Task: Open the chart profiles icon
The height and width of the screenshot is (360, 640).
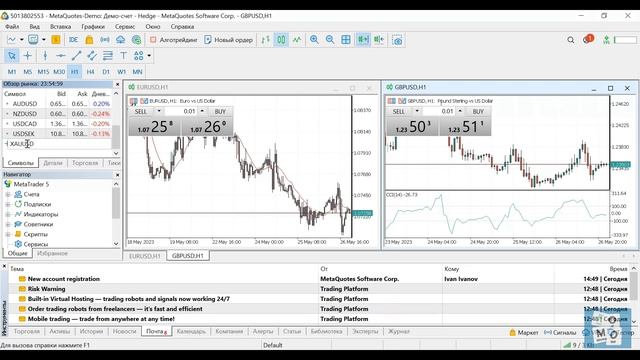Action: (33, 40)
